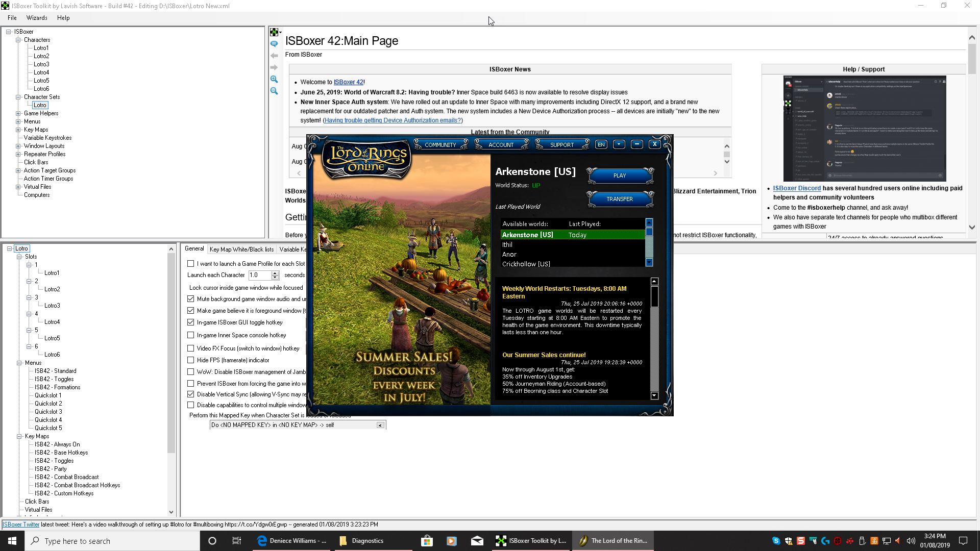Open the launcher SUPPORT menu

(x=562, y=145)
